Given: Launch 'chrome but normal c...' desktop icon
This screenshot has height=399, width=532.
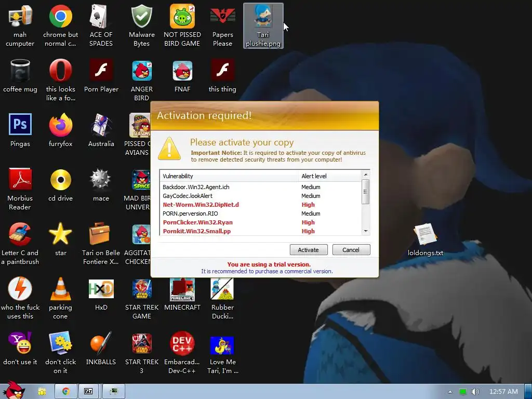Looking at the screenshot, I should coord(60,26).
